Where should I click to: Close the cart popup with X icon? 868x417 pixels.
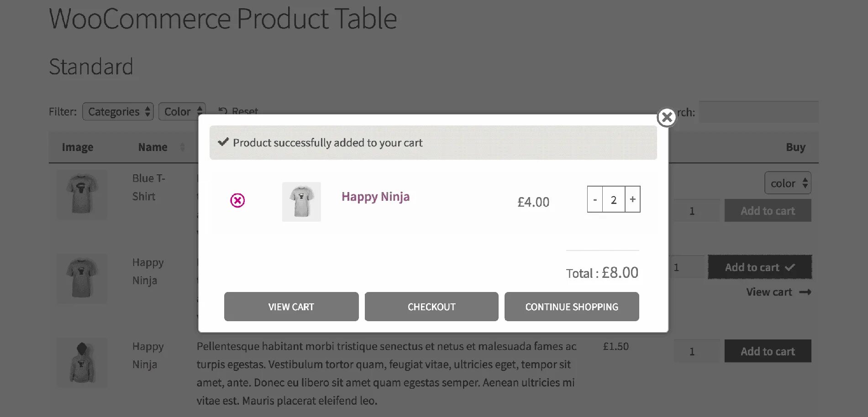667,117
